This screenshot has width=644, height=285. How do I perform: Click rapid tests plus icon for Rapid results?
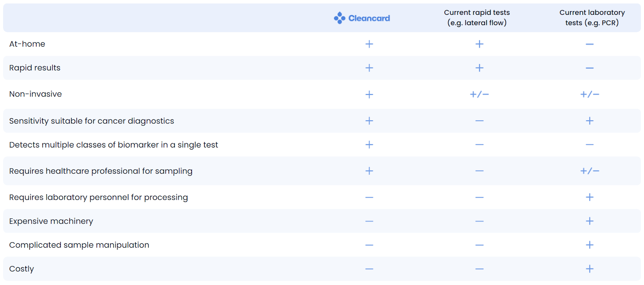coord(479,68)
